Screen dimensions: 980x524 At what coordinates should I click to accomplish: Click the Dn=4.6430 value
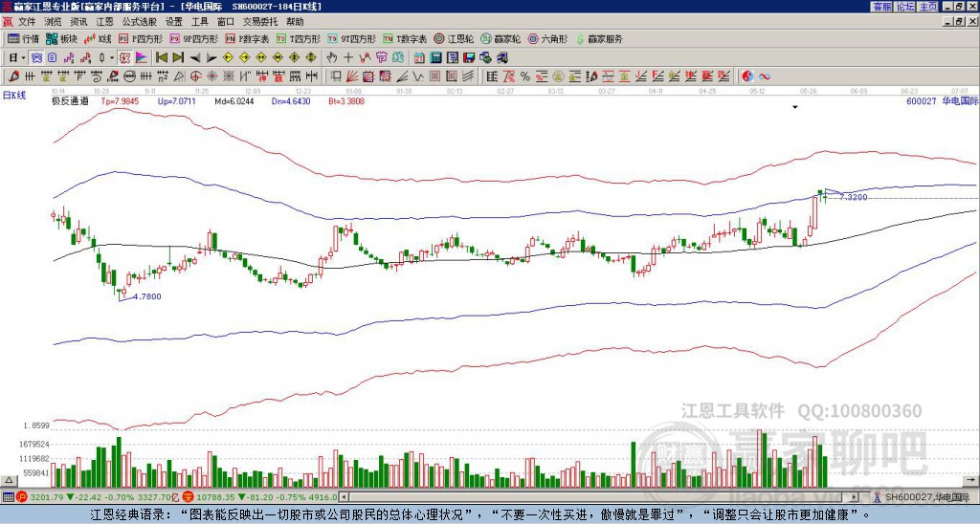(291, 100)
